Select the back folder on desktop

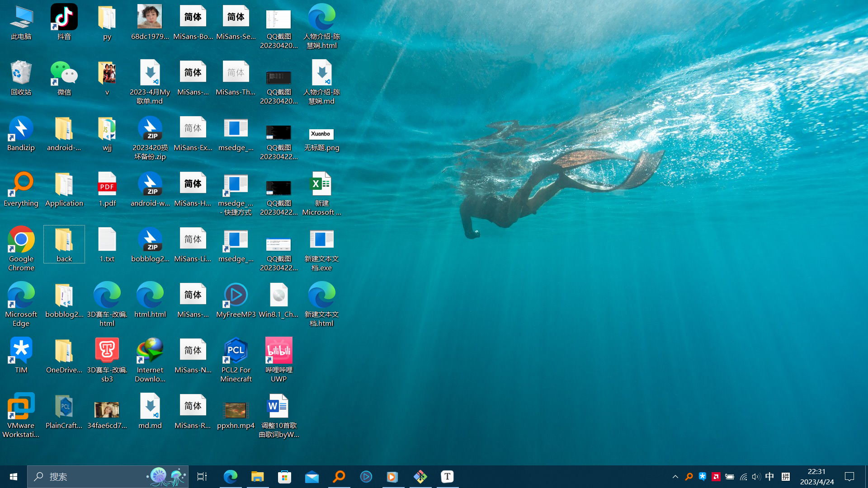[x=64, y=244]
